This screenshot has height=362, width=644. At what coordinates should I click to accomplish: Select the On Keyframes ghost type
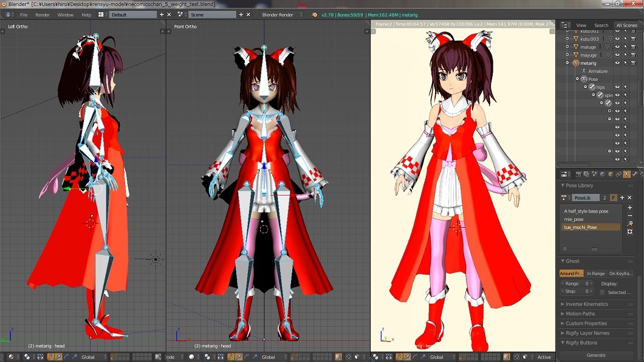point(620,273)
